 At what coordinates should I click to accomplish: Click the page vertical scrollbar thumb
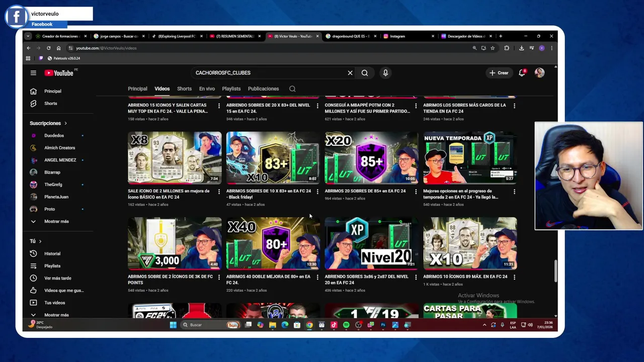click(555, 271)
